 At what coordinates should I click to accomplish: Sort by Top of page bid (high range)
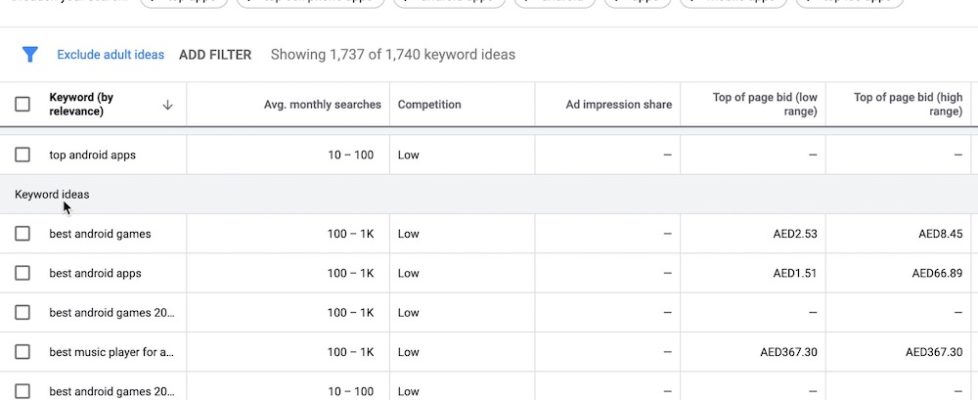click(908, 104)
